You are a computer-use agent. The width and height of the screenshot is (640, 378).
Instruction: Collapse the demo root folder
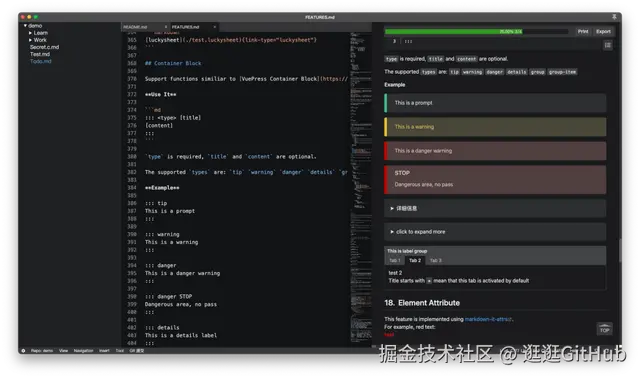(25, 26)
